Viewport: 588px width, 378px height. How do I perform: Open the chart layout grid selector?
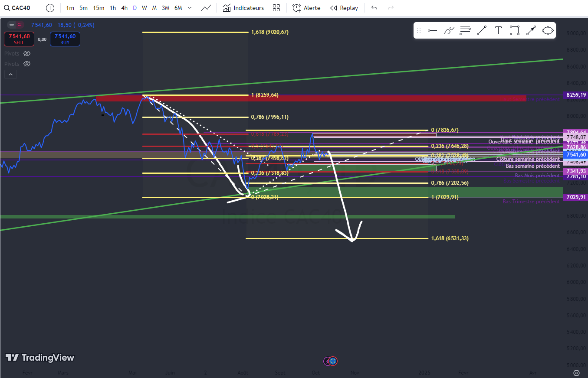[x=276, y=8]
